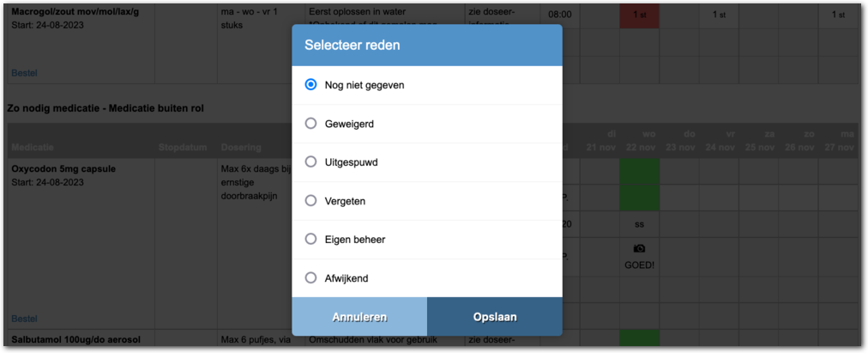Select "Afwijkend" as the reason
This screenshot has height=353, width=868.
point(311,278)
